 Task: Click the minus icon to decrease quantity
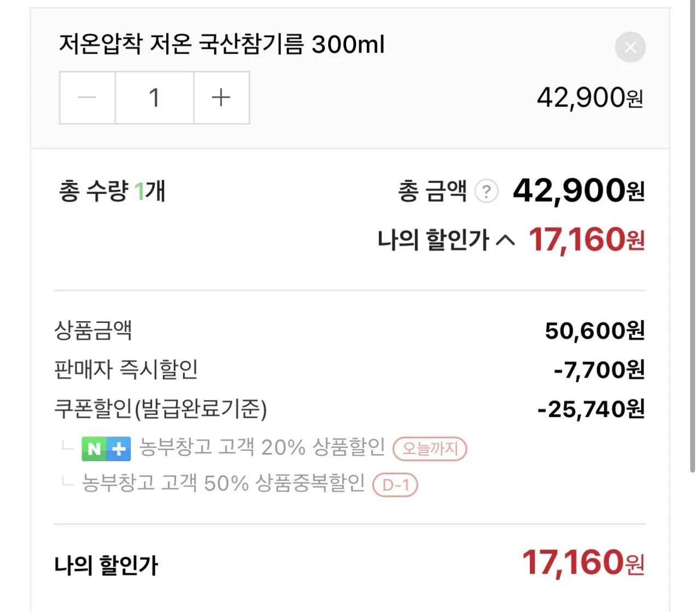click(86, 97)
